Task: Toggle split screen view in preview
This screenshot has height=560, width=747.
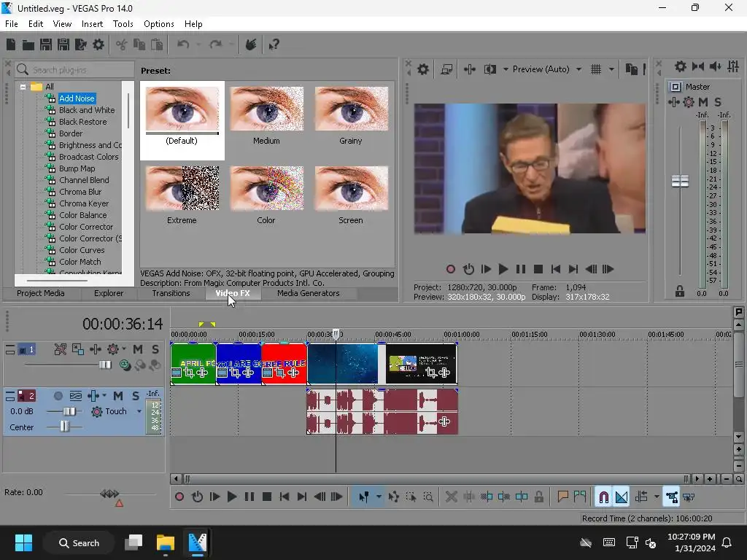Action: (489, 69)
